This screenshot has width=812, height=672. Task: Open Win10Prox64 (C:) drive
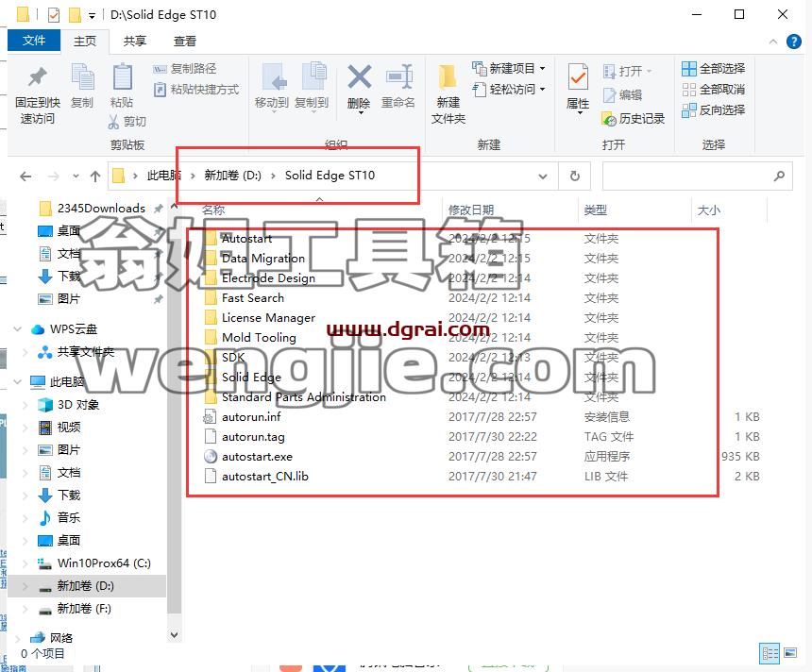coord(104,563)
